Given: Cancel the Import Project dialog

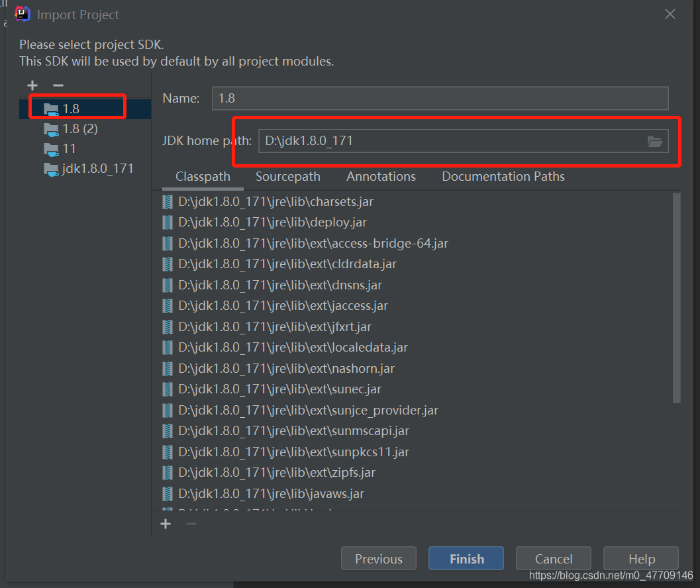Looking at the screenshot, I should click(x=553, y=559).
